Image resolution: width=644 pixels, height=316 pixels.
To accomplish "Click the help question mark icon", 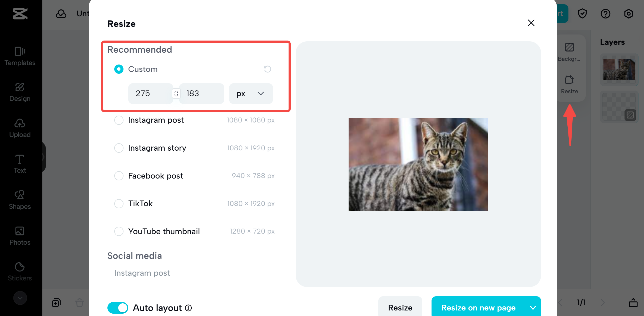I will click(605, 14).
